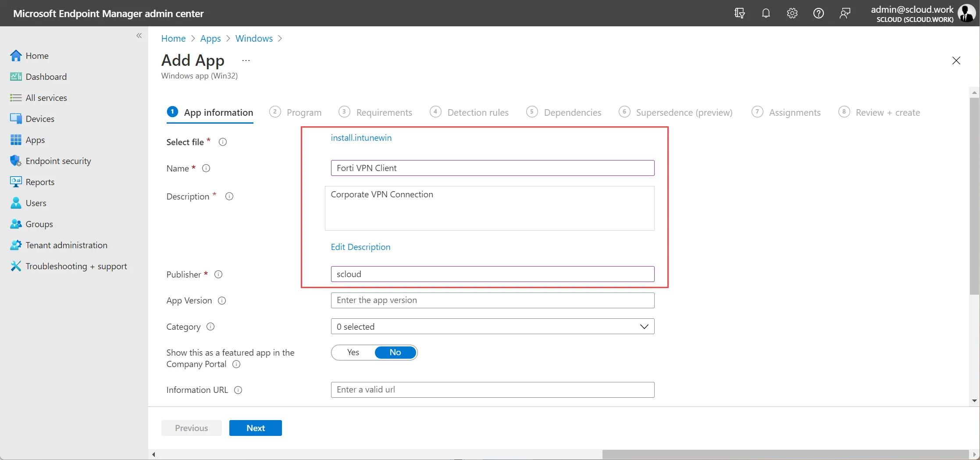Select the App information step tab

tap(210, 113)
